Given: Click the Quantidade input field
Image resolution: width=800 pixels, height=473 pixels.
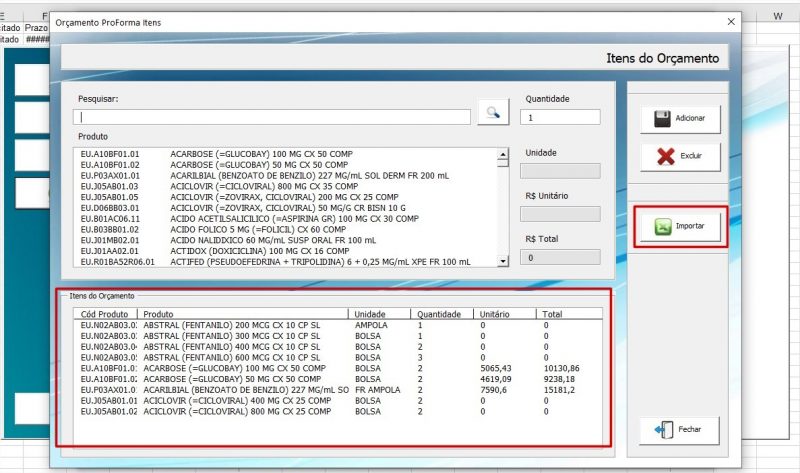Looking at the screenshot, I should click(x=560, y=117).
